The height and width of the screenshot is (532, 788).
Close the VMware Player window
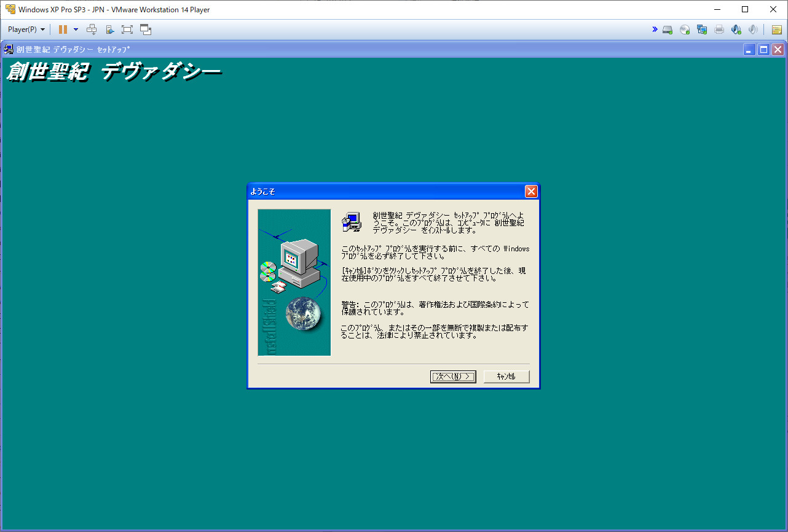point(773,9)
